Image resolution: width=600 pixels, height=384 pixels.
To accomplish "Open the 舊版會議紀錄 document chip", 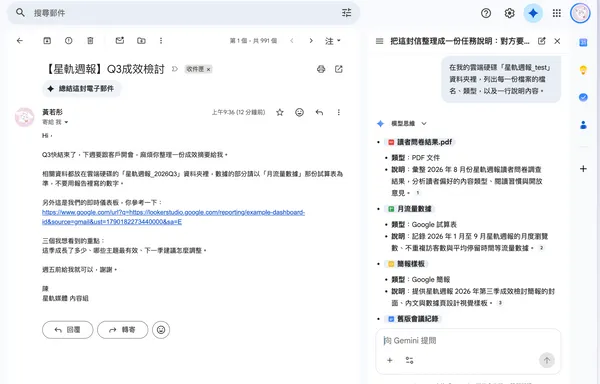I will (413, 319).
